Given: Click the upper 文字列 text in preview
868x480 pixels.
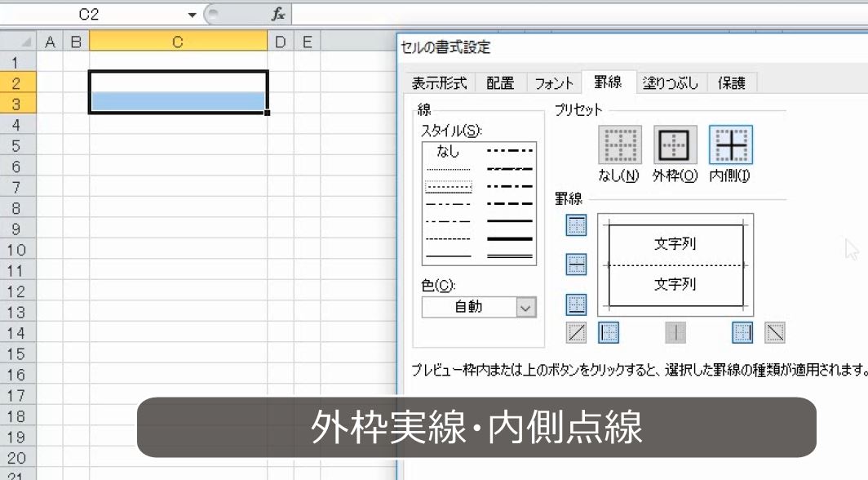Looking at the screenshot, I should 675,243.
